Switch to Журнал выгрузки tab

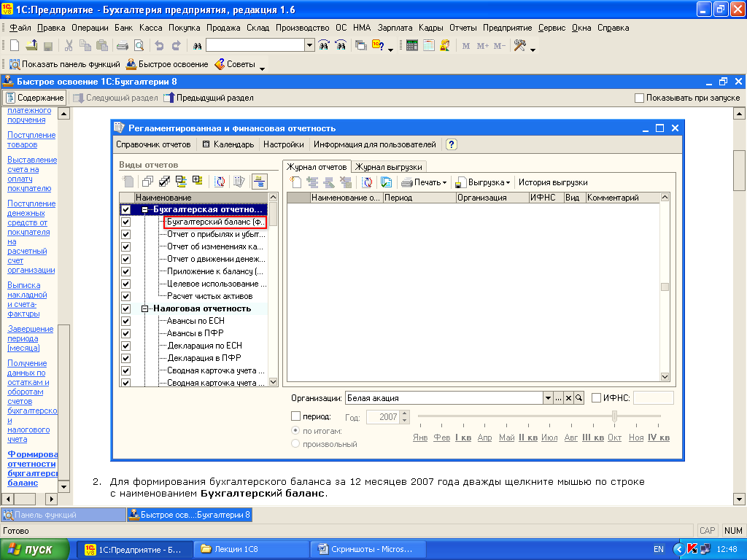tap(388, 167)
